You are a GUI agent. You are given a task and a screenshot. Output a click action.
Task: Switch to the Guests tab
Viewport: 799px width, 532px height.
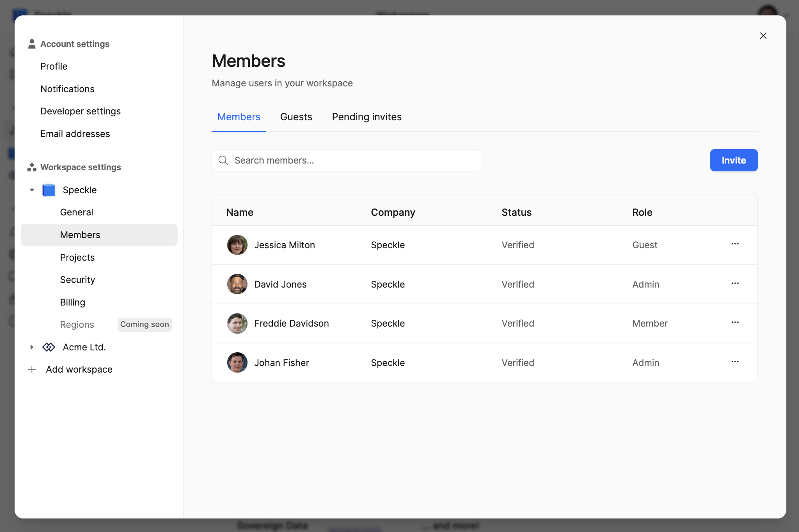point(296,117)
